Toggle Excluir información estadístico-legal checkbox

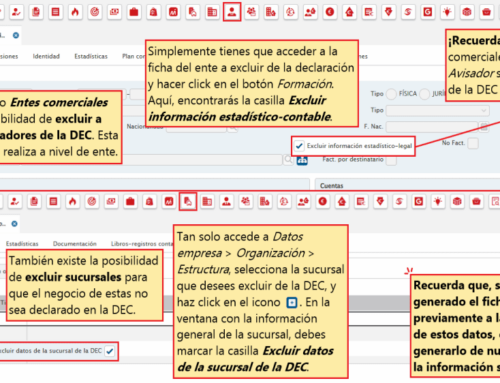click(299, 146)
